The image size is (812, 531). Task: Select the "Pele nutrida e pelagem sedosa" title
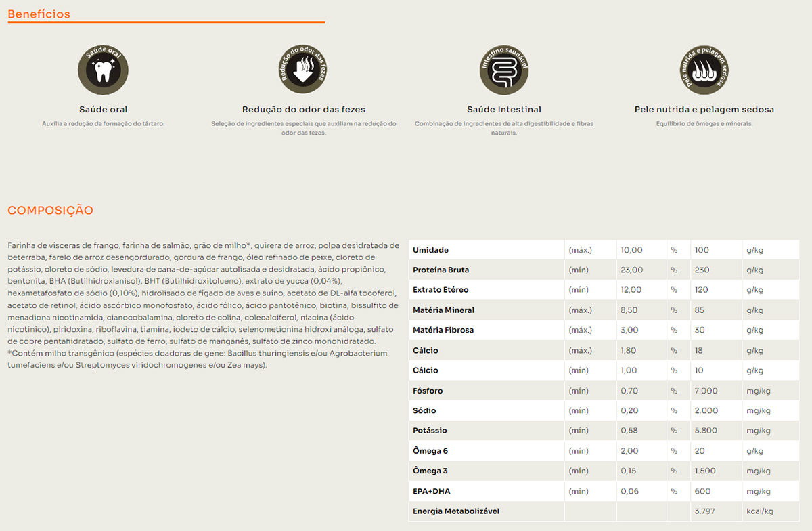coord(704,109)
